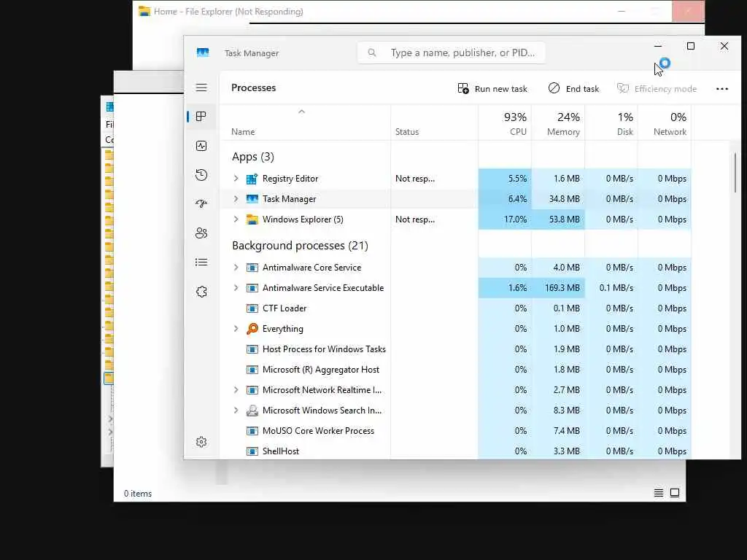This screenshot has height=560, width=747.
Task: Expand Windows Explorer (5) group
Action: coord(236,219)
